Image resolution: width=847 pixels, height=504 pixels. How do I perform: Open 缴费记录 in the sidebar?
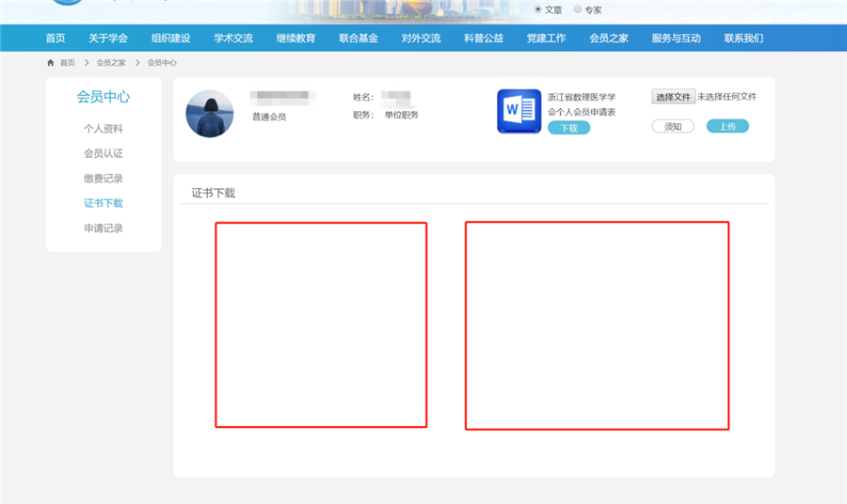click(104, 179)
